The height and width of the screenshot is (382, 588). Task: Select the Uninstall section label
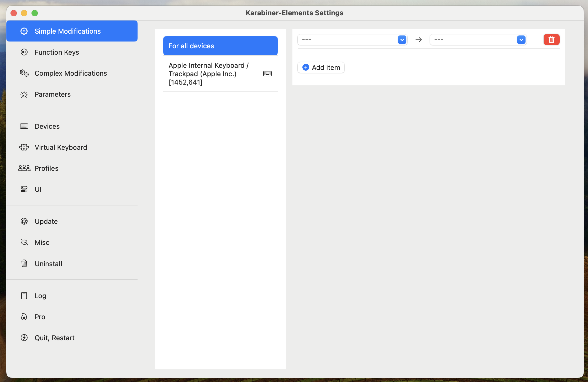click(x=48, y=264)
